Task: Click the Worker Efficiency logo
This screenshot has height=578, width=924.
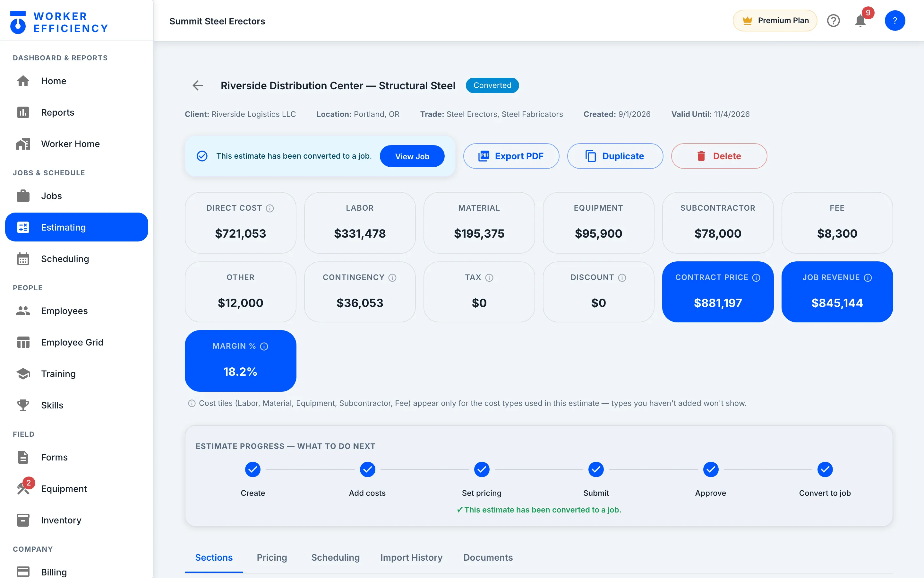Action: 59,22
